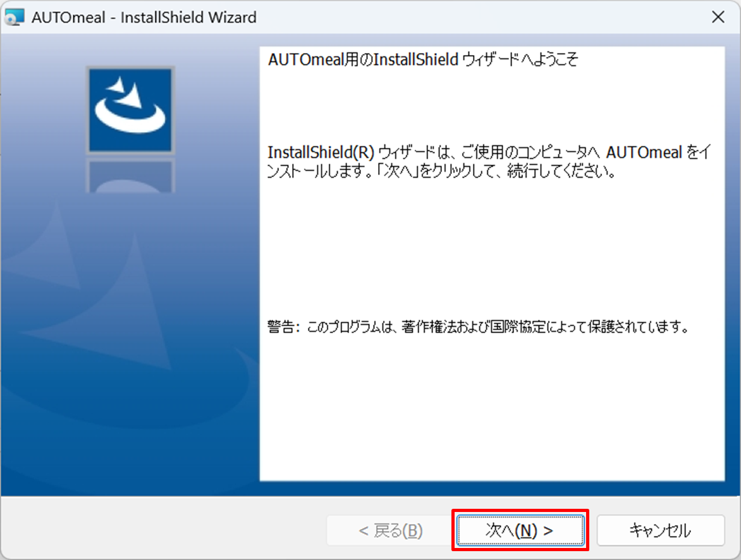Click the greyed-out < 戻る(B) button
This screenshot has width=741, height=560.
[x=389, y=530]
